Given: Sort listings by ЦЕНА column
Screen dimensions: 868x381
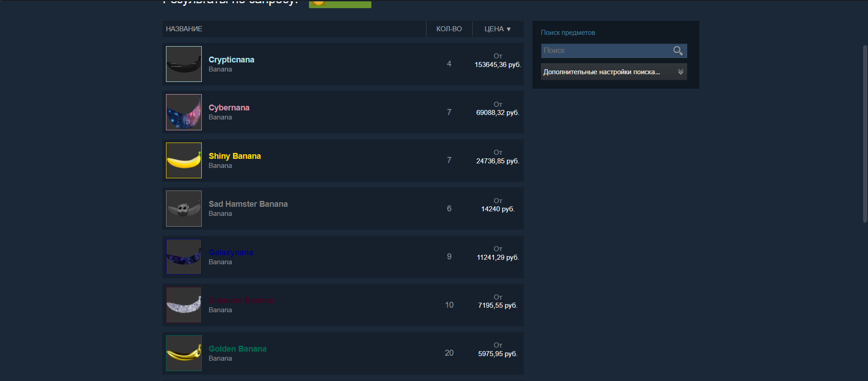Looking at the screenshot, I should (498, 29).
